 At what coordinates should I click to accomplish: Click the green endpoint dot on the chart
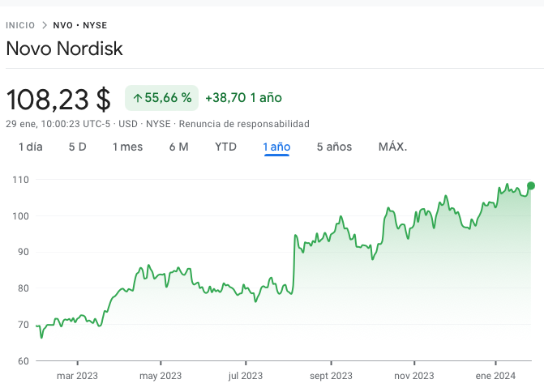(x=531, y=185)
